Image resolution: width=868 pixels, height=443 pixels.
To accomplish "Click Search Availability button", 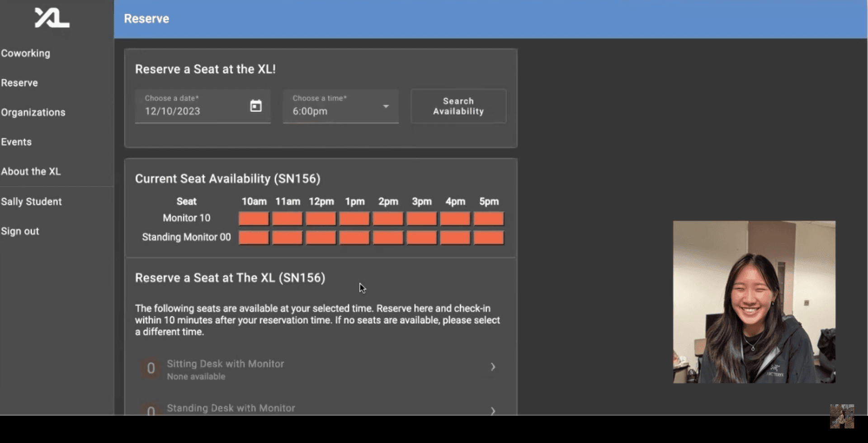I will [458, 106].
